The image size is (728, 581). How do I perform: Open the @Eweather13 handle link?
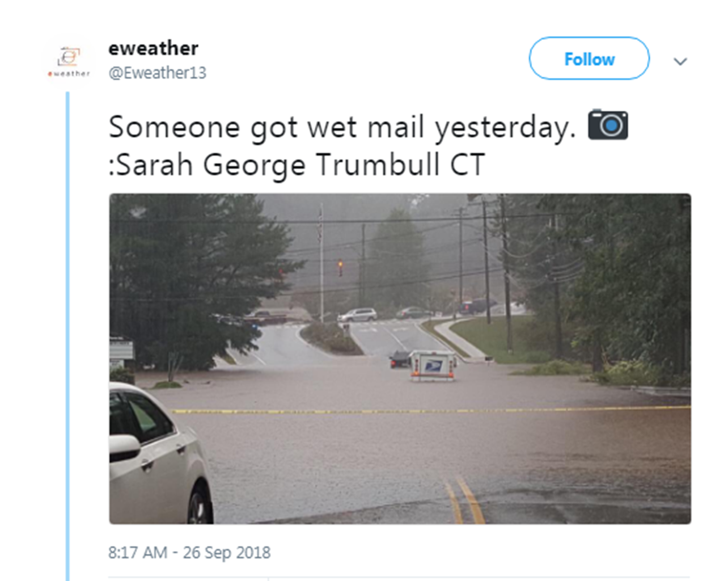157,73
